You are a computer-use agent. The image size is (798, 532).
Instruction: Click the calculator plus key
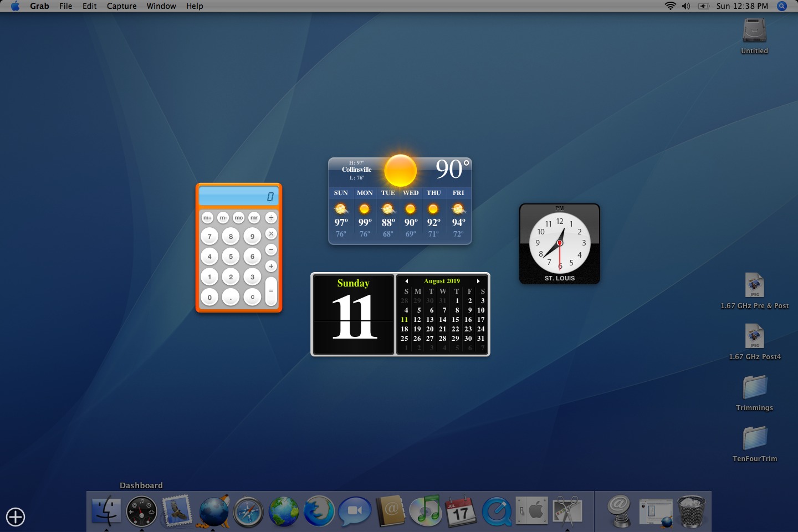271,266
